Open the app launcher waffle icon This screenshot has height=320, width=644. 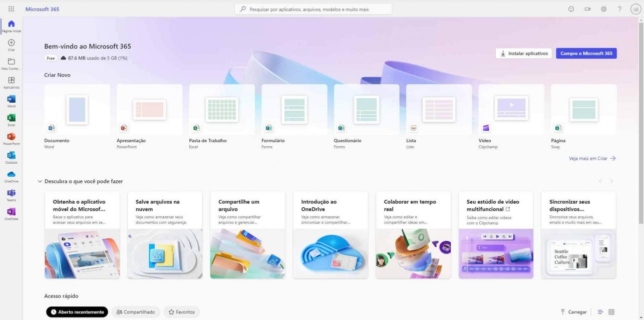[11, 9]
